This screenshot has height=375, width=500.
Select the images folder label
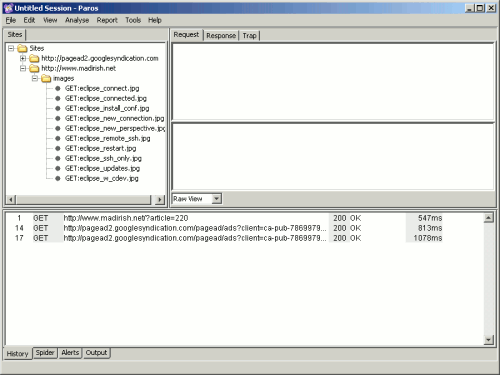click(x=63, y=79)
